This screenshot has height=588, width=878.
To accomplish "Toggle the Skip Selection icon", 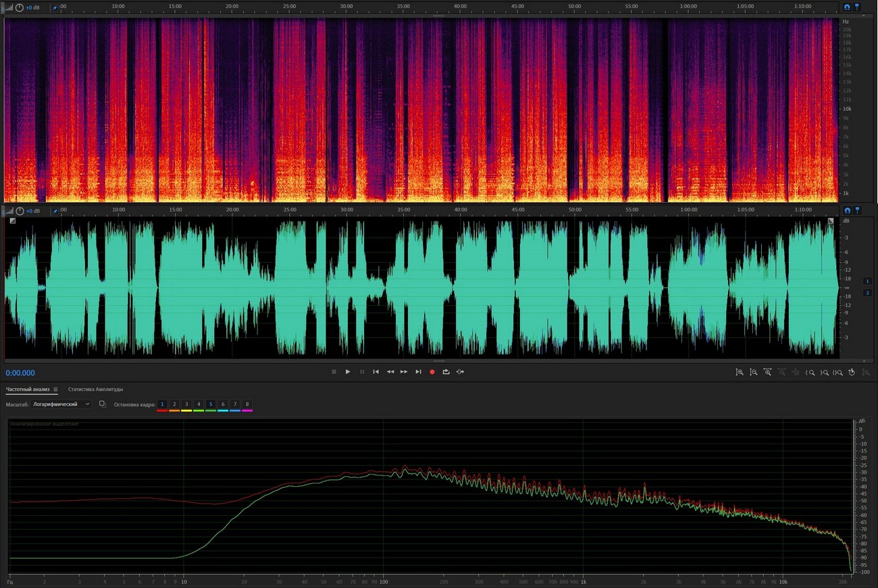I will pyautogui.click(x=460, y=372).
